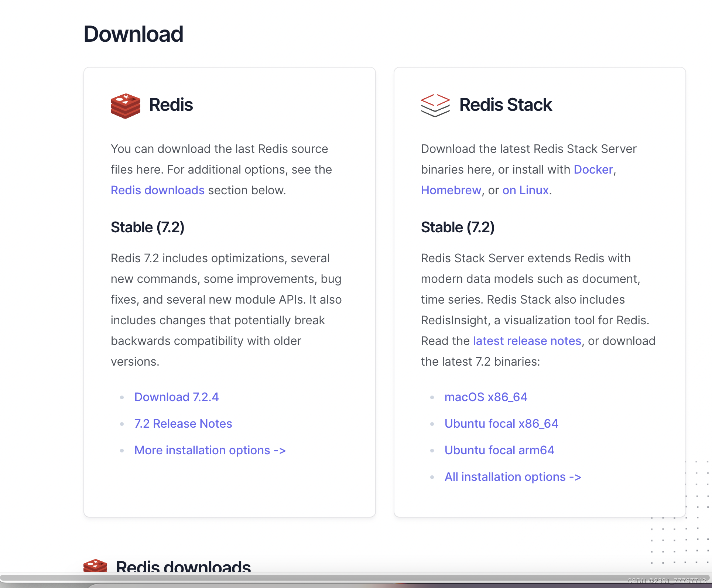This screenshot has width=712, height=588.
Task: Click the Redis Stack layered logo icon
Action: 435,106
